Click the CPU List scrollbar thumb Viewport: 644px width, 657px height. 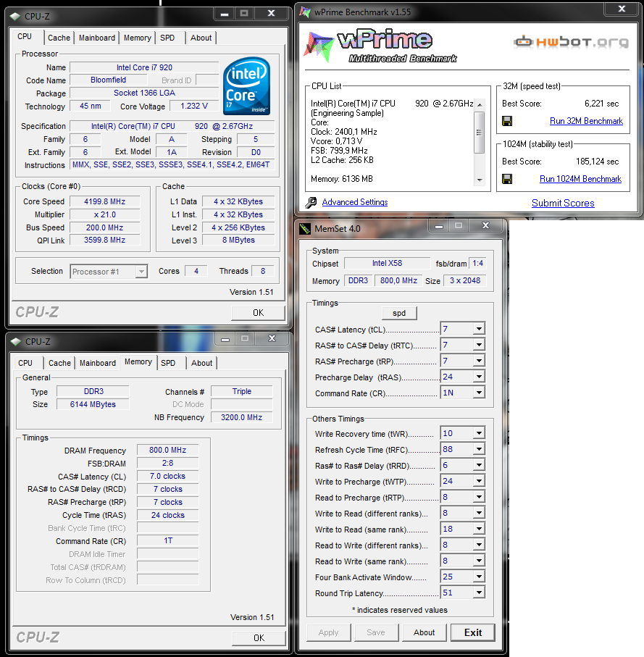[479, 133]
